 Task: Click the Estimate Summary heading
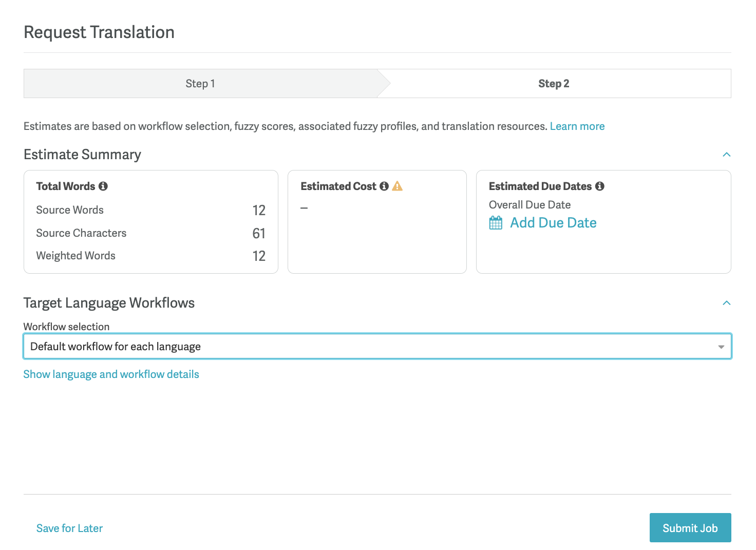[x=82, y=155]
